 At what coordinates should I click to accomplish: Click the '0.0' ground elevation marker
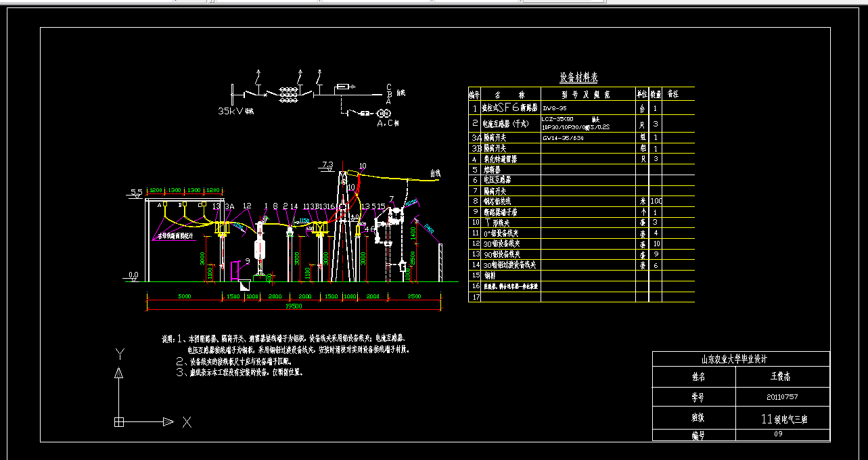click(134, 275)
